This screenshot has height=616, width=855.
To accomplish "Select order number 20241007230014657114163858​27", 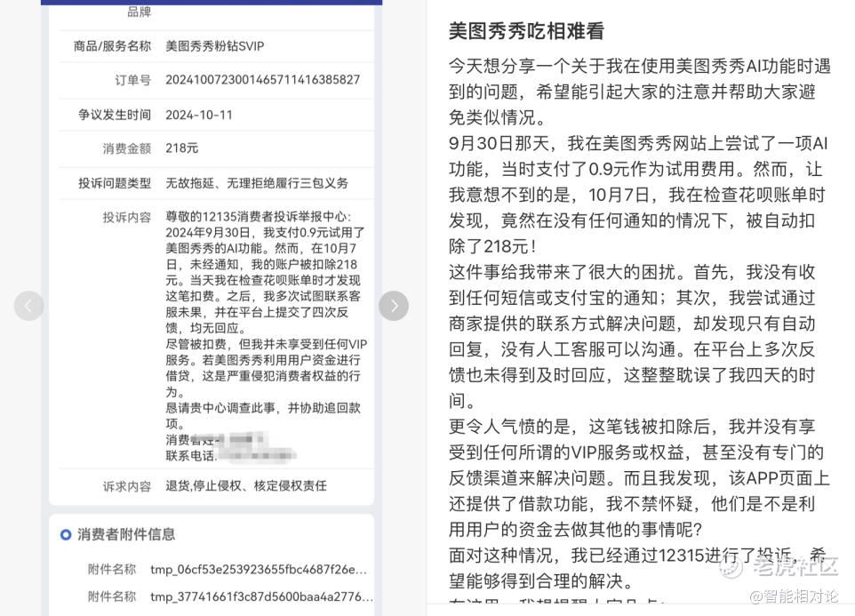I will [x=263, y=80].
